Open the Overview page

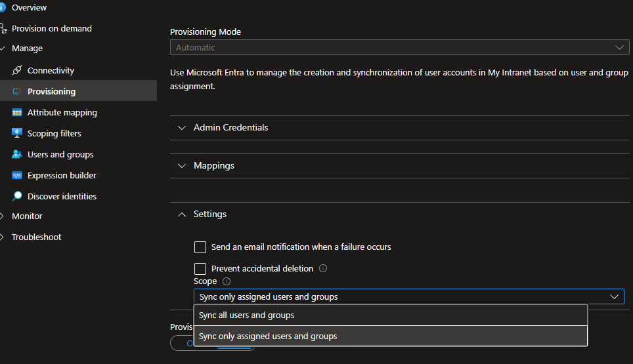pyautogui.click(x=29, y=7)
